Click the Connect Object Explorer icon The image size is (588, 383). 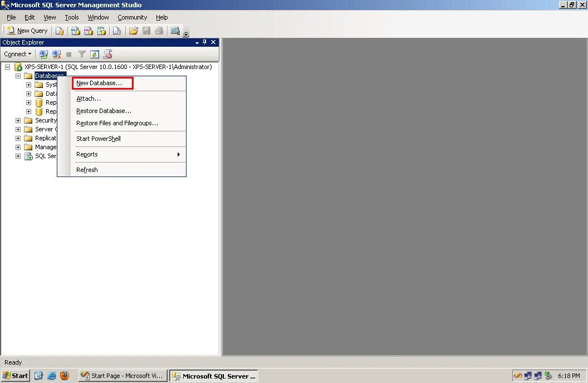pyautogui.click(x=43, y=55)
